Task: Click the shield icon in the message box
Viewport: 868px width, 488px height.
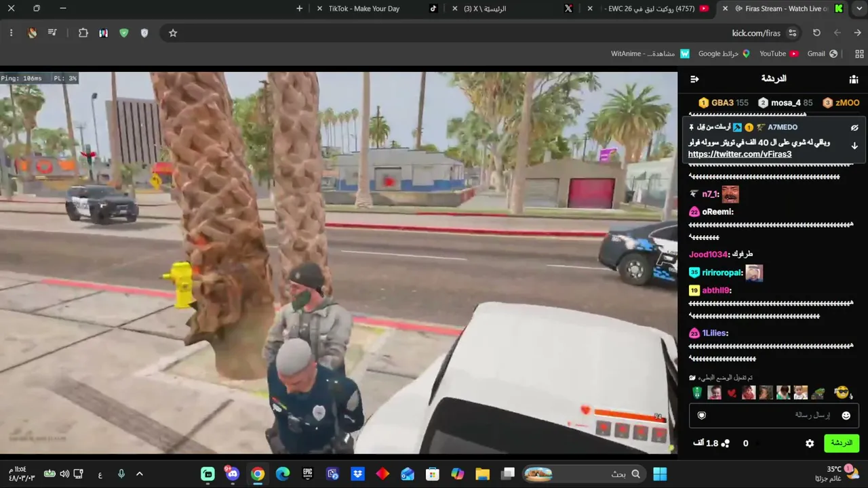Action: pyautogui.click(x=702, y=415)
